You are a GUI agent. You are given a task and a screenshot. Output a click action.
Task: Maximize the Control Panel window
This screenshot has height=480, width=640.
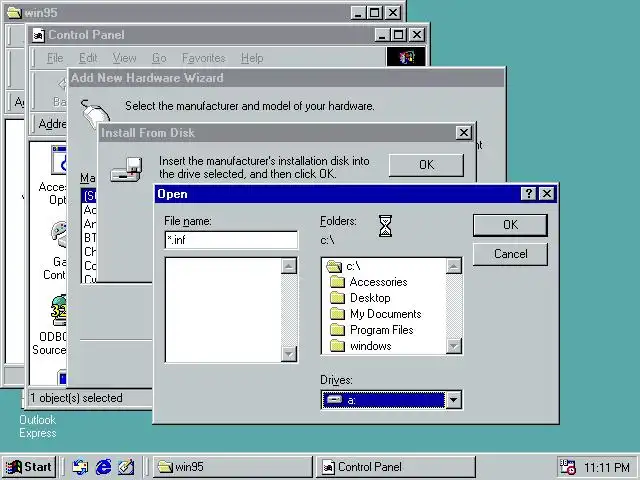tap(398, 35)
